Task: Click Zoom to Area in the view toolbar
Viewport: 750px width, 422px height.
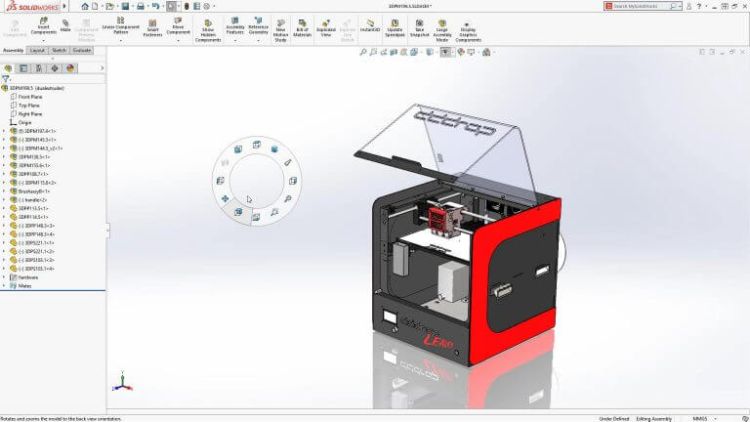Action: (373, 52)
